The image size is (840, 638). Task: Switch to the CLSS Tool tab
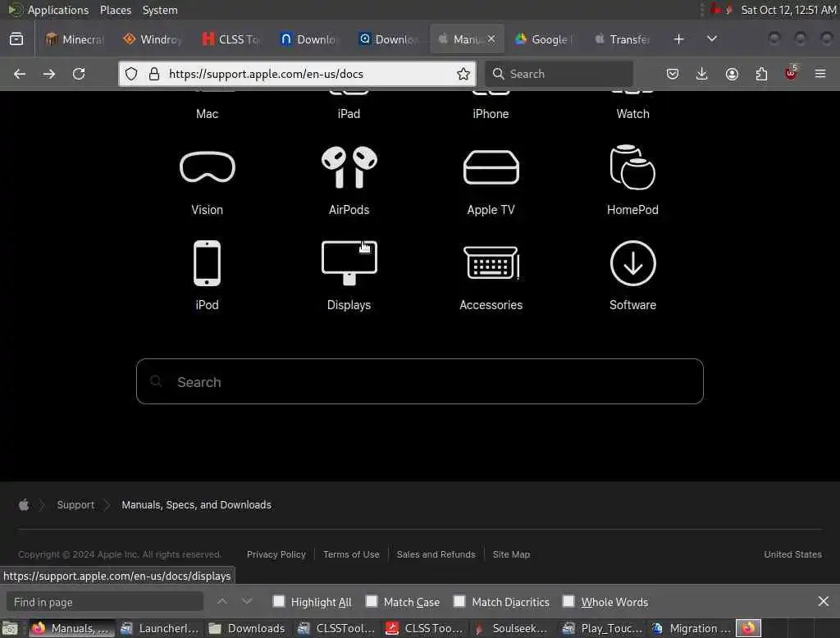pyautogui.click(x=231, y=39)
